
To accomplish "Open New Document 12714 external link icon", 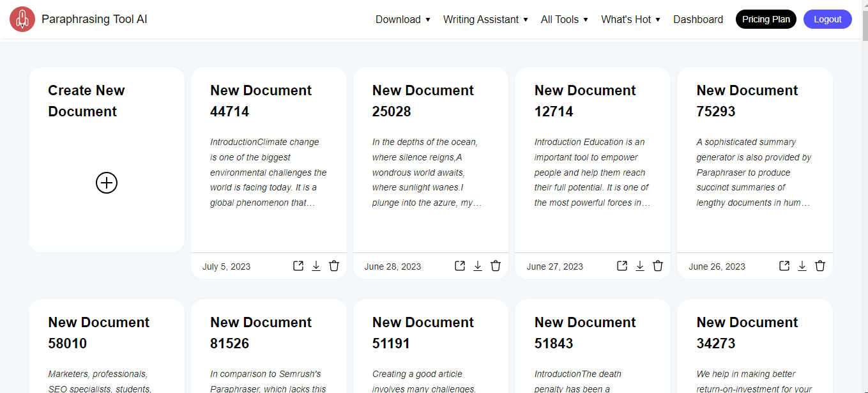I will (x=622, y=266).
